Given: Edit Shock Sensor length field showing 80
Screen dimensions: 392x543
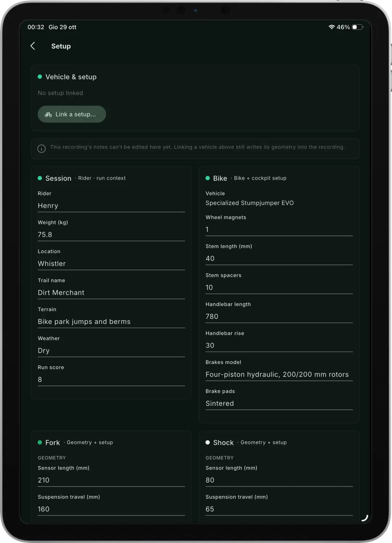Looking at the screenshot, I should [279, 480].
